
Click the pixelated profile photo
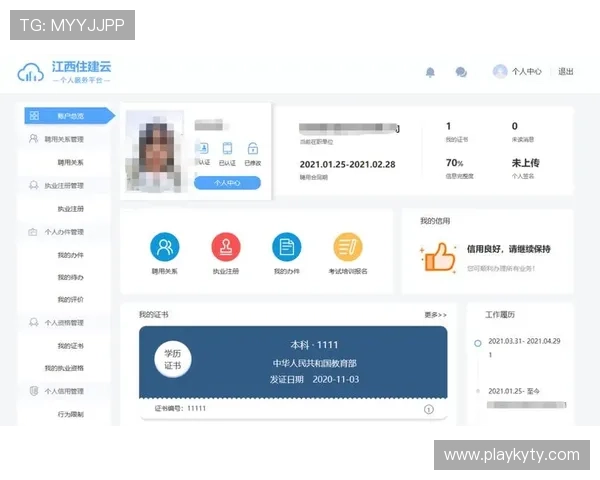tap(155, 151)
